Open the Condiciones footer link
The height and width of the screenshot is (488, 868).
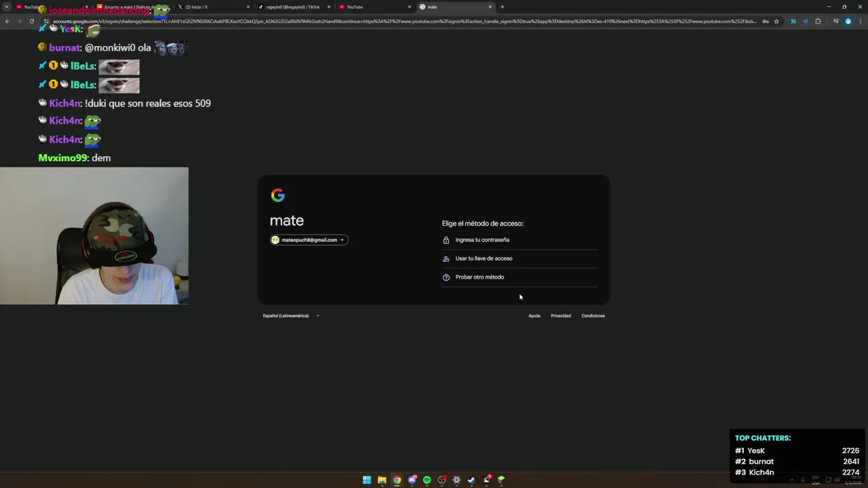tap(593, 316)
